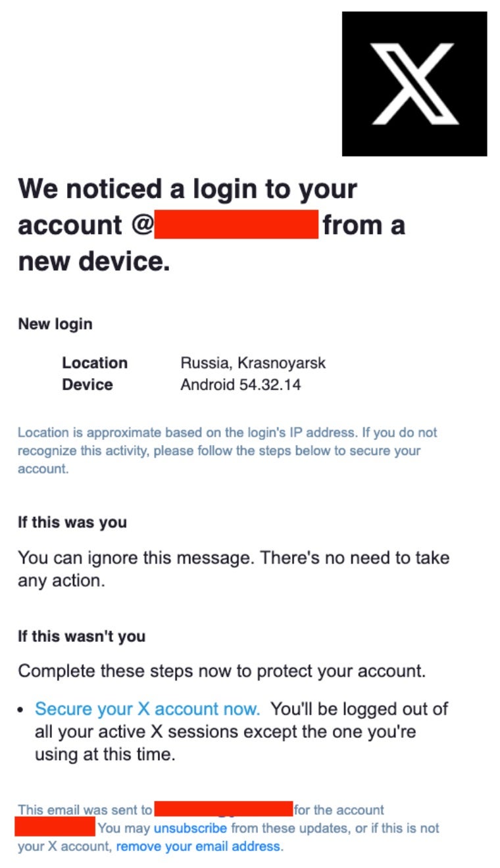Click the "If this wasn't you" heading

(x=82, y=637)
